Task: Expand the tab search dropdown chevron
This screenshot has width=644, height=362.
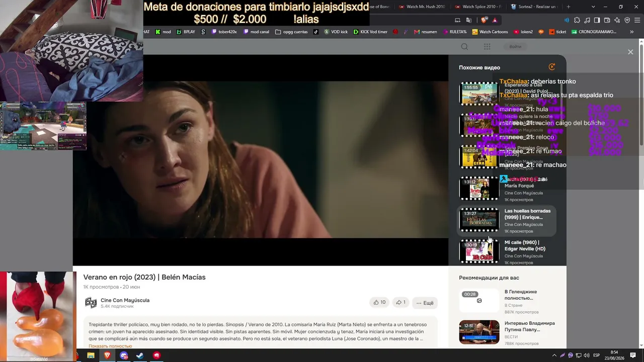Action: pyautogui.click(x=593, y=7)
